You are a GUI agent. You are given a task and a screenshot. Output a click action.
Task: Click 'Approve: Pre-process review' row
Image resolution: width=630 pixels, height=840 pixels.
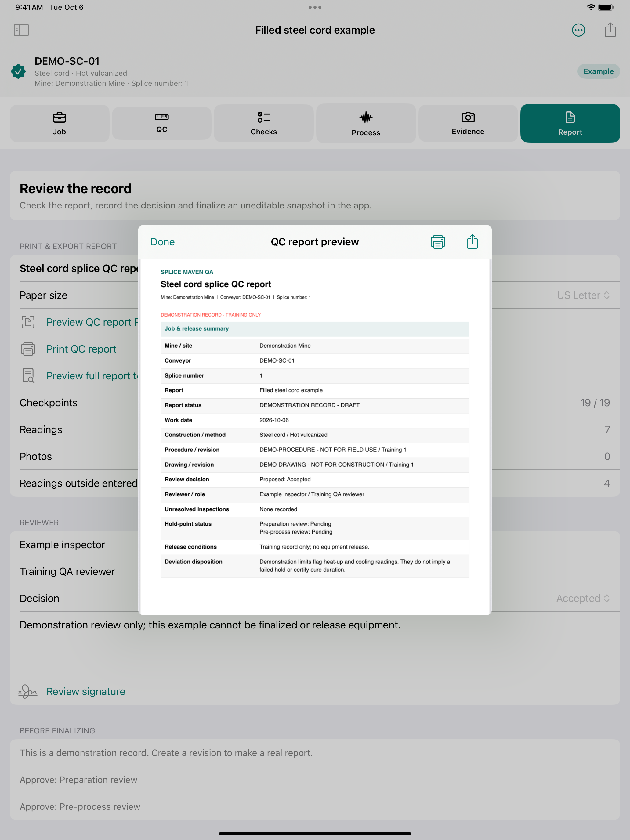315,807
